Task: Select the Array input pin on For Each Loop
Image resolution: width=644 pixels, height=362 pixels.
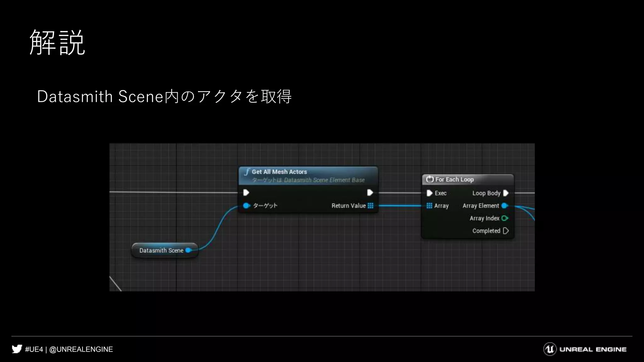Action: pos(429,206)
